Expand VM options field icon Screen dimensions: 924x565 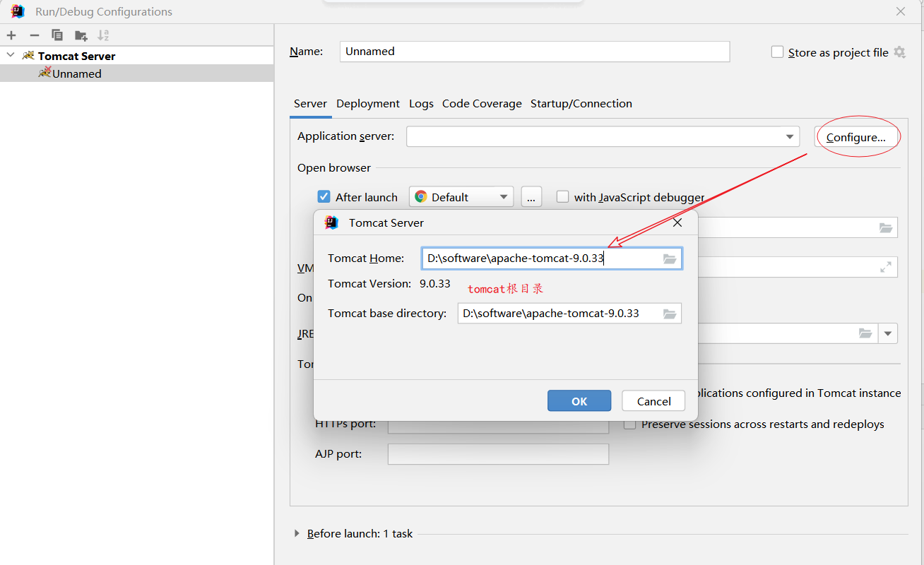pos(886,267)
